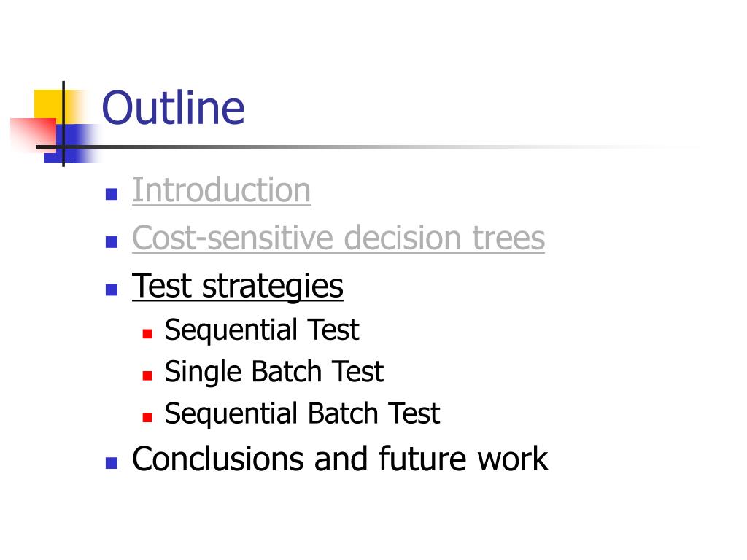
Task: Click Conclusions and future work text
Action: (340, 459)
